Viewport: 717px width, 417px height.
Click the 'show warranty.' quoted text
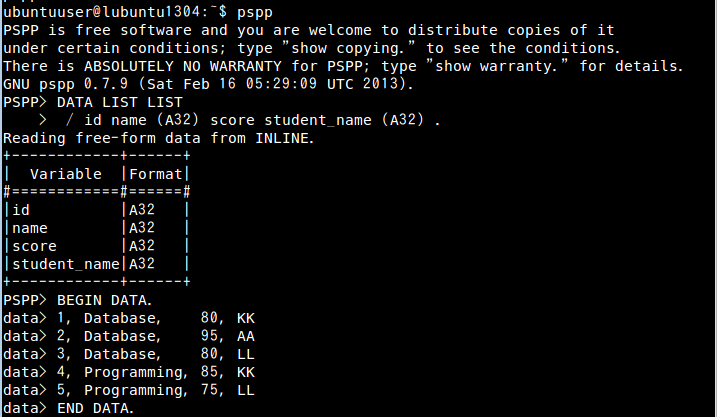click(498, 66)
